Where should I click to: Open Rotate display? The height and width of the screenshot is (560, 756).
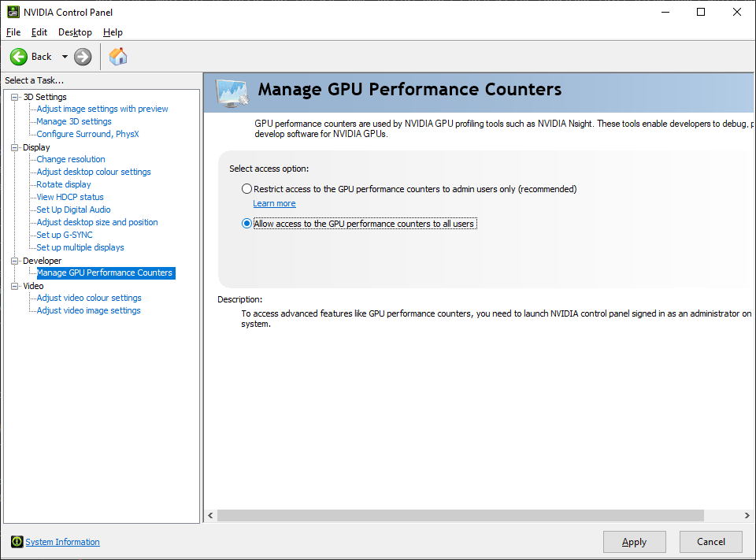64,184
